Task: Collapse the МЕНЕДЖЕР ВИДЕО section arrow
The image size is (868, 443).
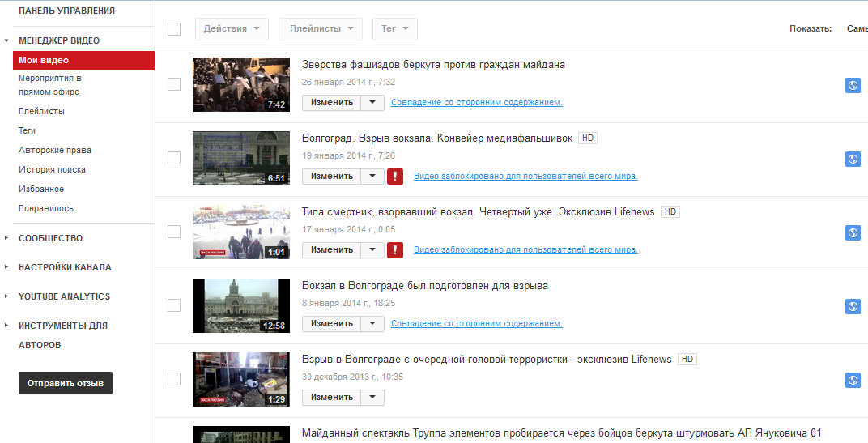Action: pyautogui.click(x=6, y=41)
